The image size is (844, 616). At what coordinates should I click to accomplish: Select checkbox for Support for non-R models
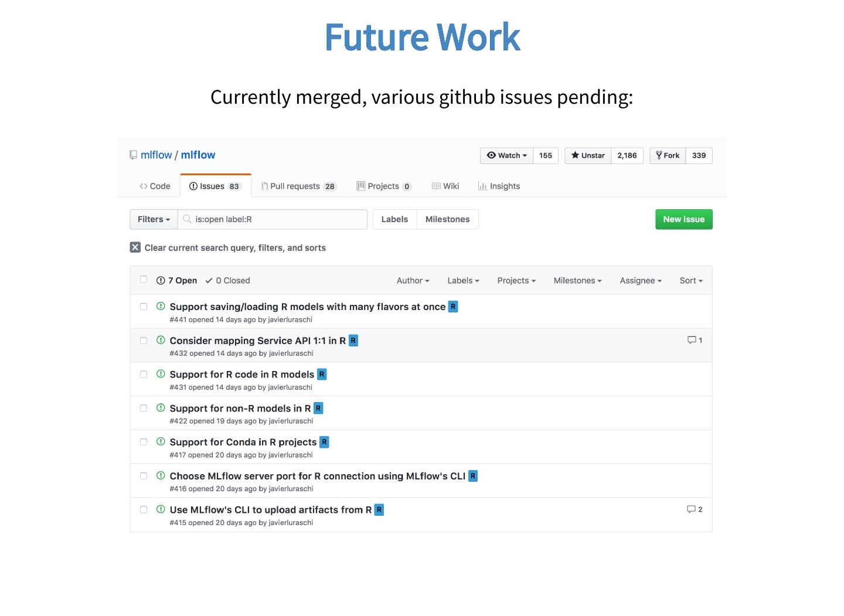[144, 408]
